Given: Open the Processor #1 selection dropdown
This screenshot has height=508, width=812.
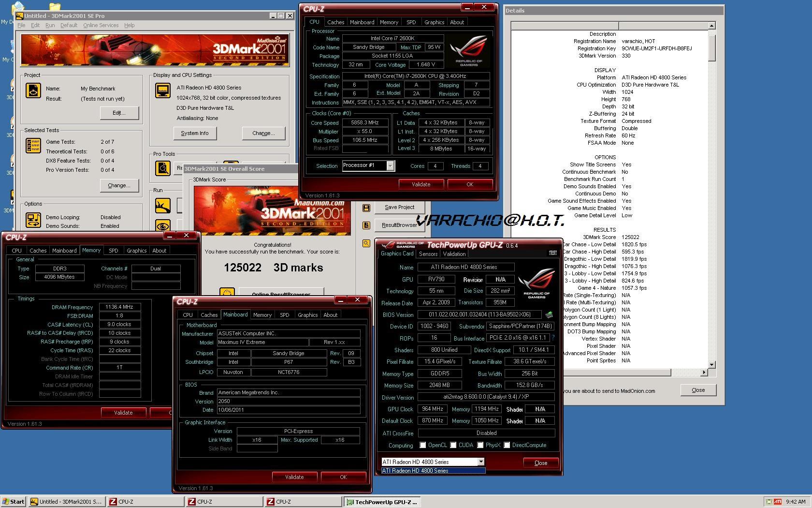Looking at the screenshot, I should click(x=391, y=165).
